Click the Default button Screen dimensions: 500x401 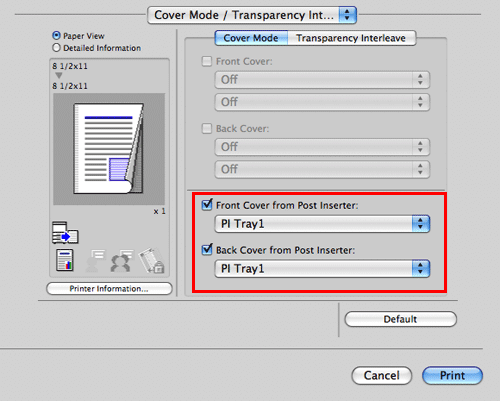(x=400, y=319)
